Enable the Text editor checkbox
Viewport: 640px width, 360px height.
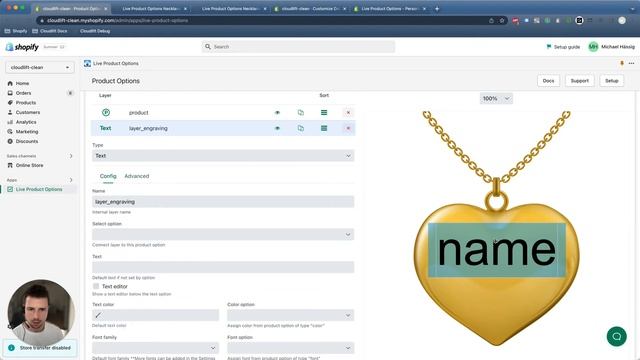pos(96,286)
